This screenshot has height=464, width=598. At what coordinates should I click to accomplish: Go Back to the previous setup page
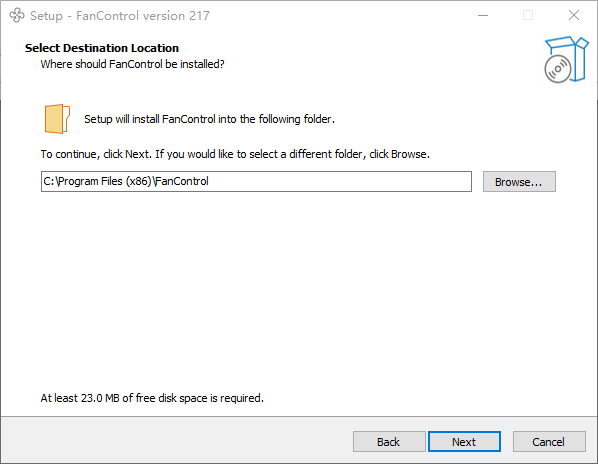[x=389, y=442]
